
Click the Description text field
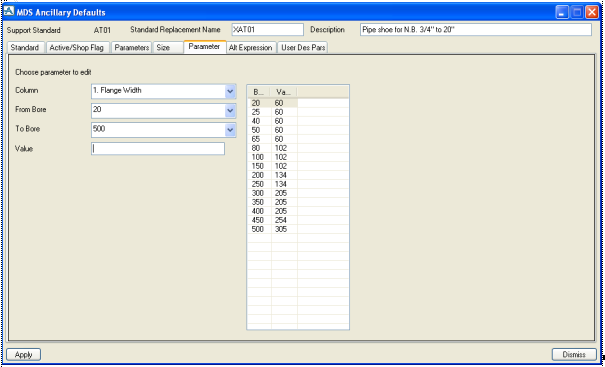[476, 30]
